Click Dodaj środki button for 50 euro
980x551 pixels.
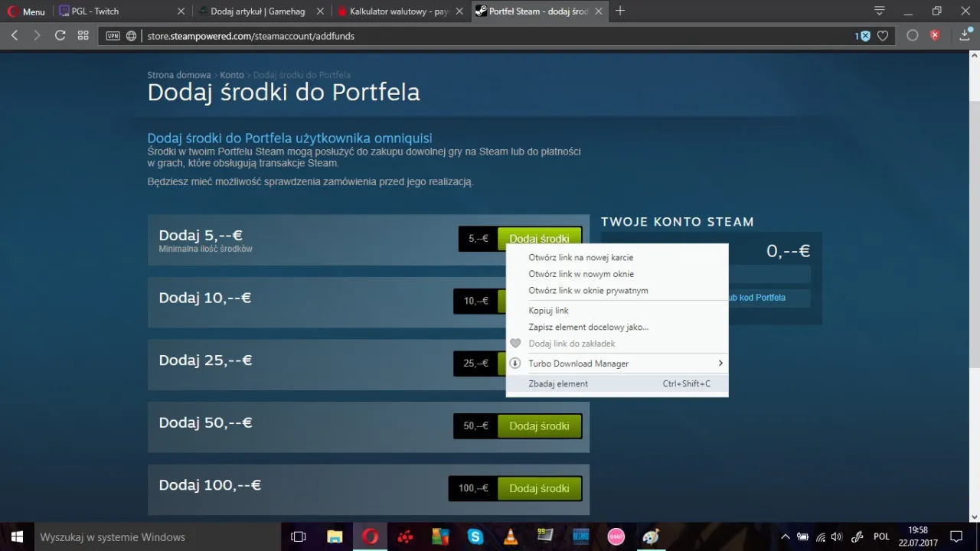[539, 426]
